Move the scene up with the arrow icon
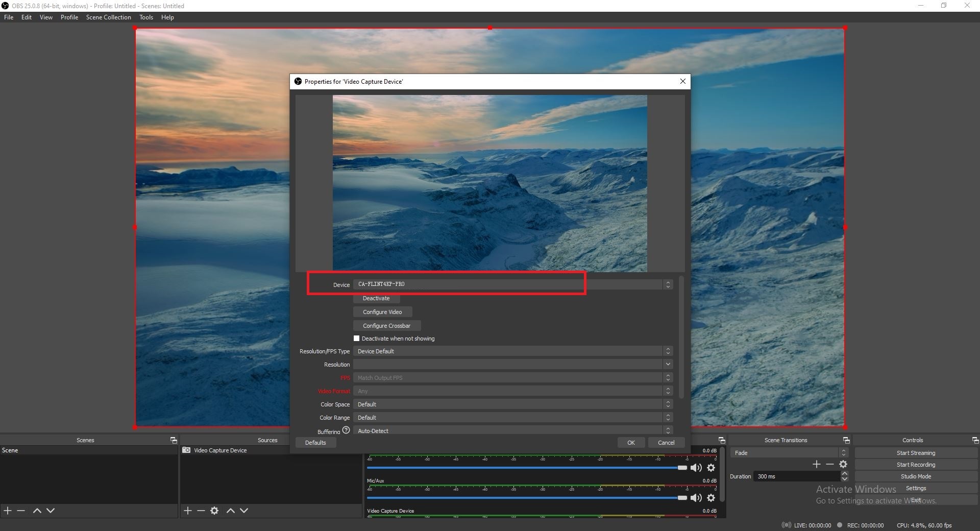Screen dimensions: 980x531 pos(37,511)
